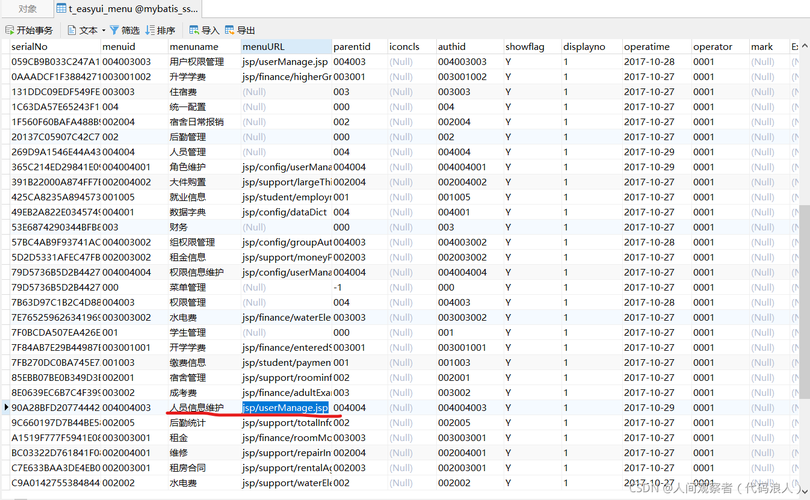This screenshot has width=810, height=500.
Task: Select menuname cell 就业信息
Action: (x=205, y=197)
